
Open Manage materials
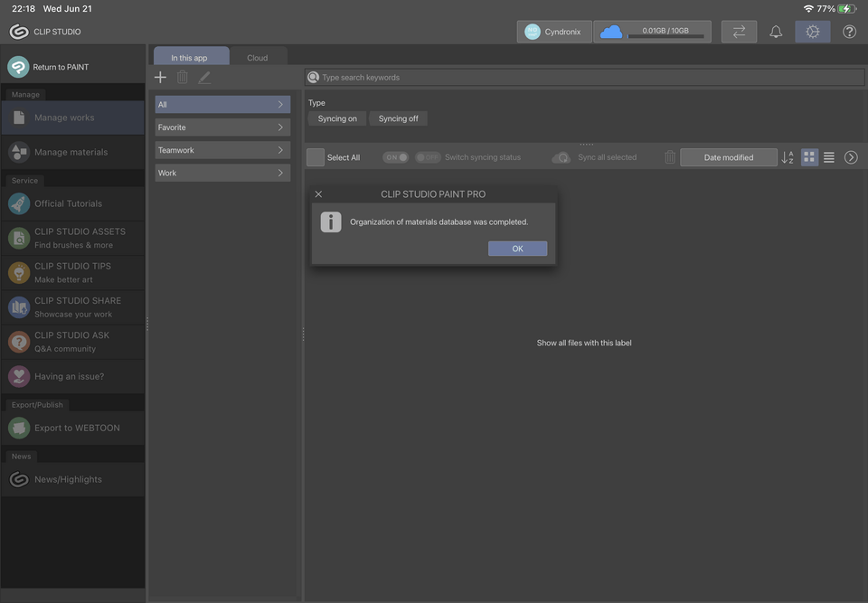tap(73, 152)
